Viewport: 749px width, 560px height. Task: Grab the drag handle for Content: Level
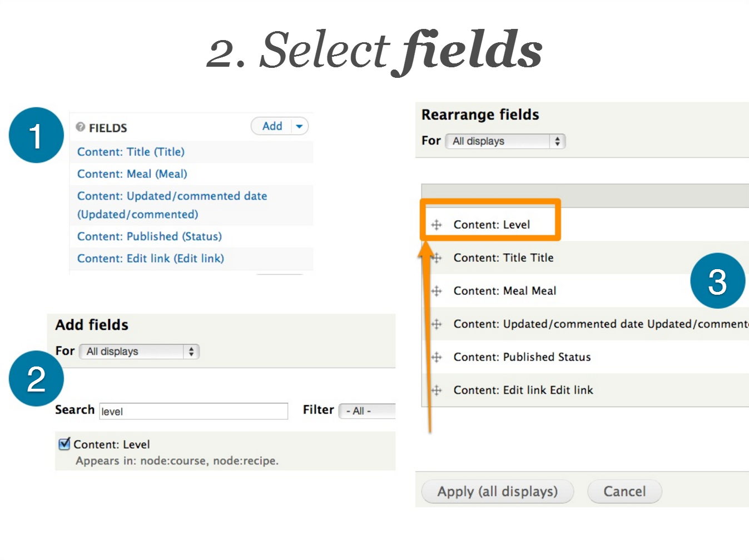[x=436, y=225]
